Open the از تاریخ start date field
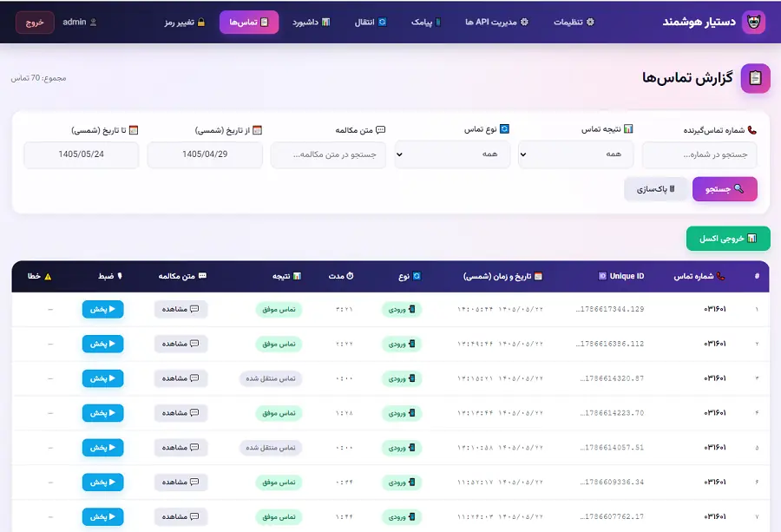The height and width of the screenshot is (532, 781). tap(205, 154)
